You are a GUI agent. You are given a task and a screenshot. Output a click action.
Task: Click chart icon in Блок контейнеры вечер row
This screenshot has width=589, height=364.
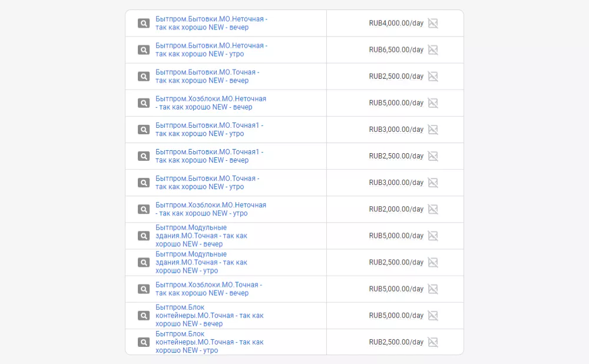(433, 316)
